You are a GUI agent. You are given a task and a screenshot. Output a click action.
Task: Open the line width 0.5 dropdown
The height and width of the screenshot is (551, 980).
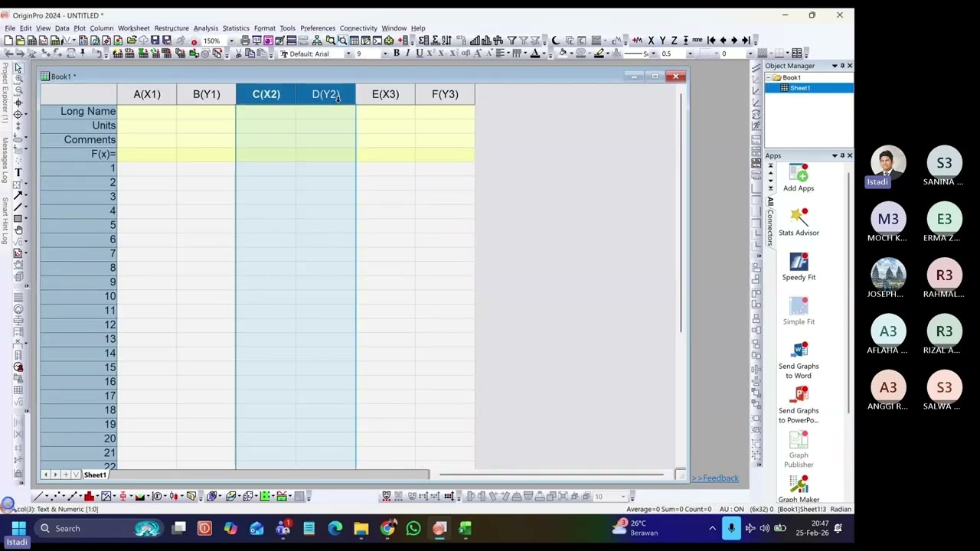(690, 54)
